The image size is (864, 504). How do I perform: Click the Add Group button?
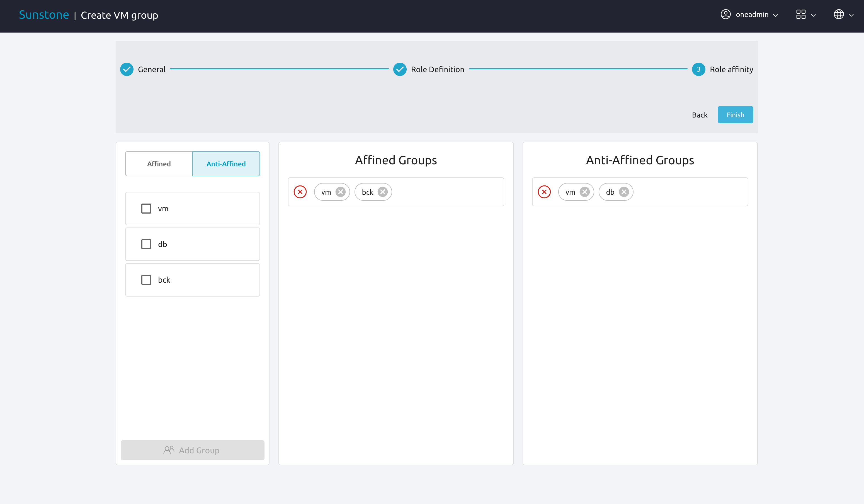(x=192, y=450)
